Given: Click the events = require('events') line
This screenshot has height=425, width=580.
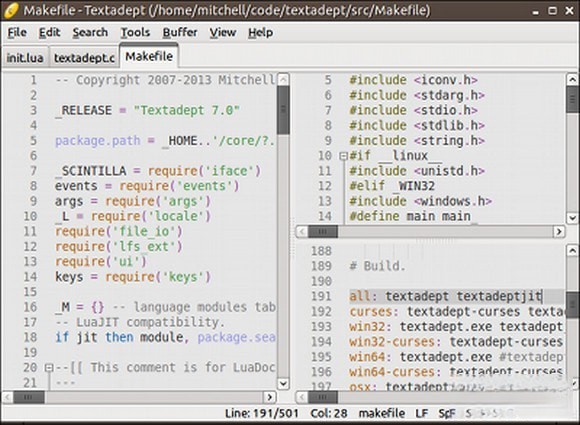Looking at the screenshot, I should click(147, 186).
